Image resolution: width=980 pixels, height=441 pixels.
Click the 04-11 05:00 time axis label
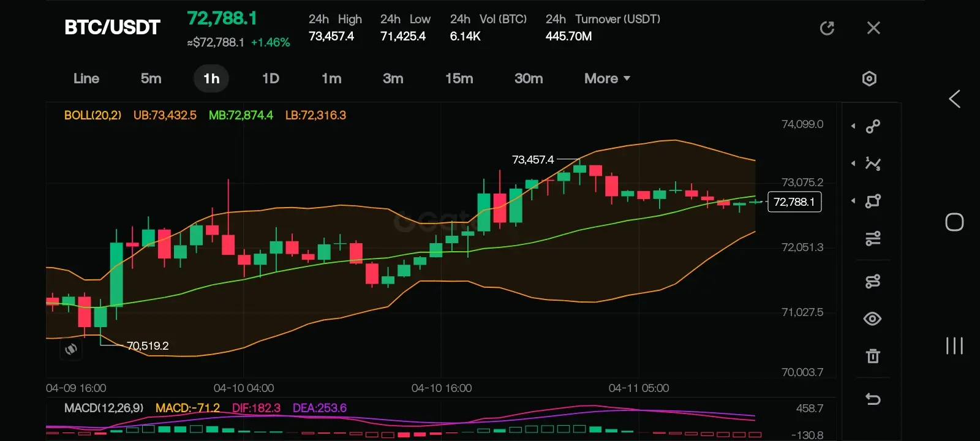[x=639, y=388]
